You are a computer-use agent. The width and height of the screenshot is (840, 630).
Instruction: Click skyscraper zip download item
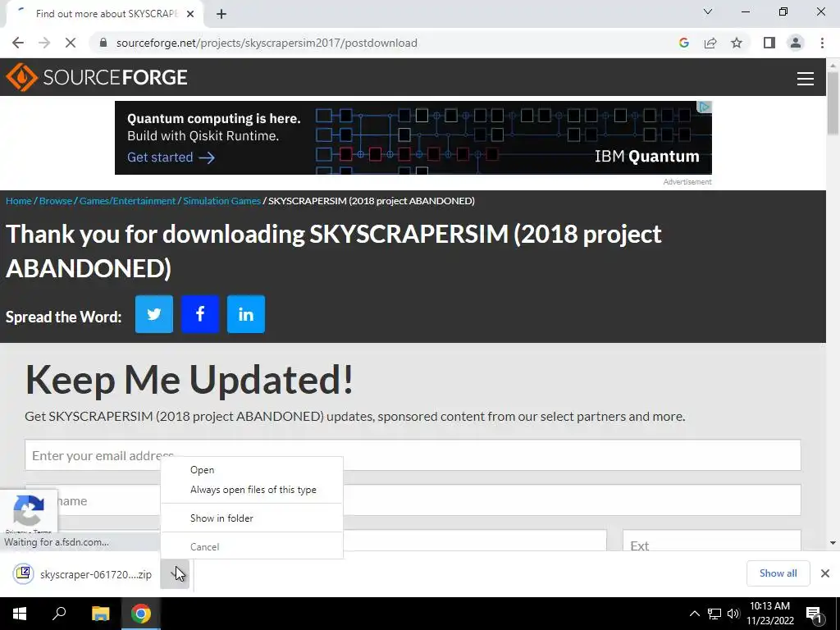coord(83,574)
